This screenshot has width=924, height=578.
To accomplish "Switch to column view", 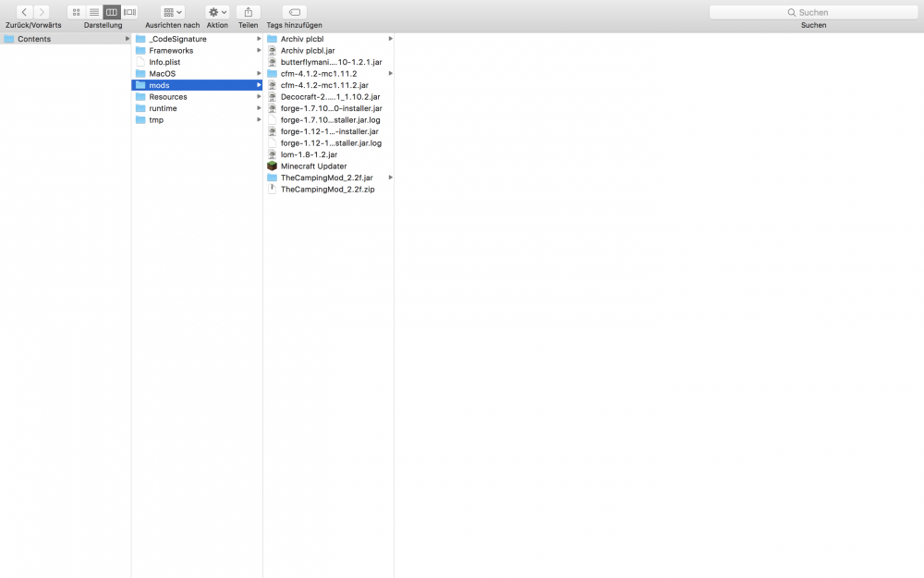I will [x=112, y=12].
